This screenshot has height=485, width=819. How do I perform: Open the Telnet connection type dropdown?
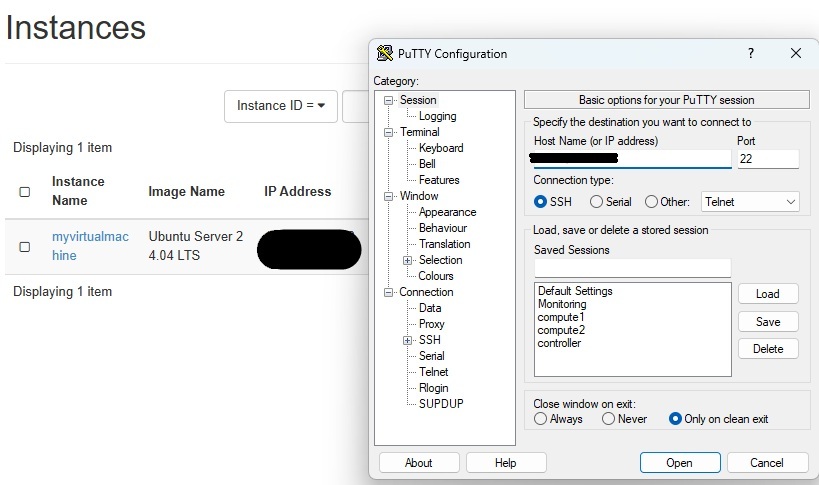click(750, 202)
